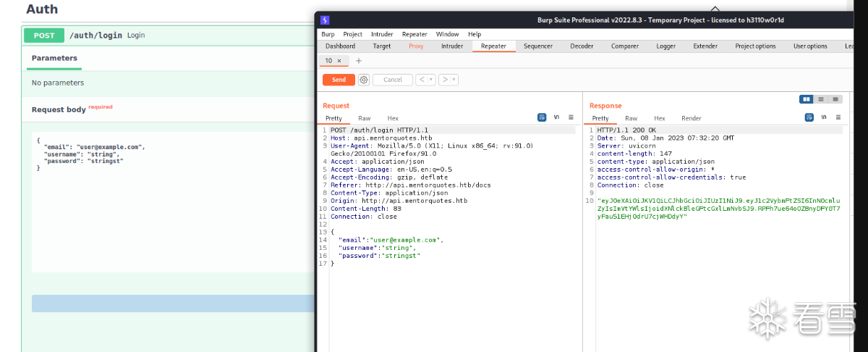
Task: Switch to the User options tab
Action: pyautogui.click(x=810, y=46)
